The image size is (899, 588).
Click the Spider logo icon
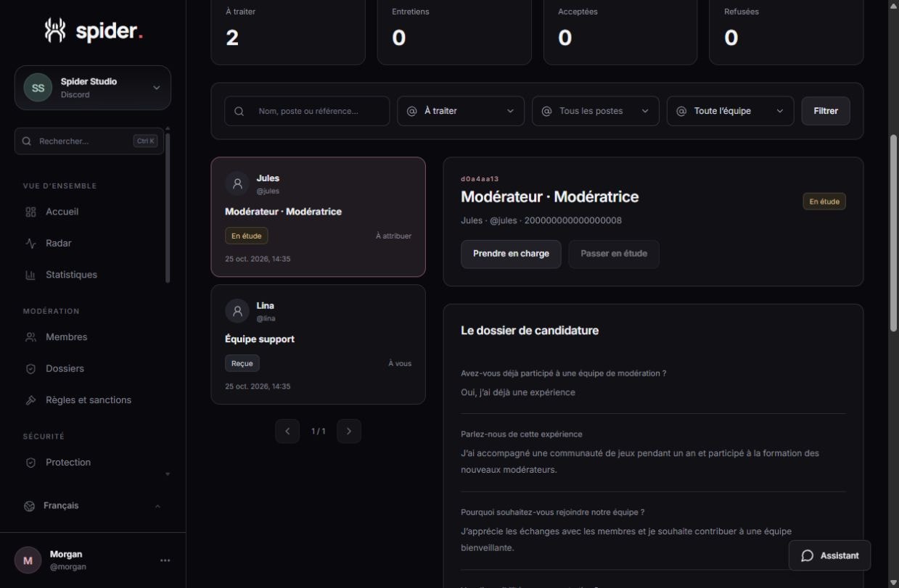[x=55, y=30]
